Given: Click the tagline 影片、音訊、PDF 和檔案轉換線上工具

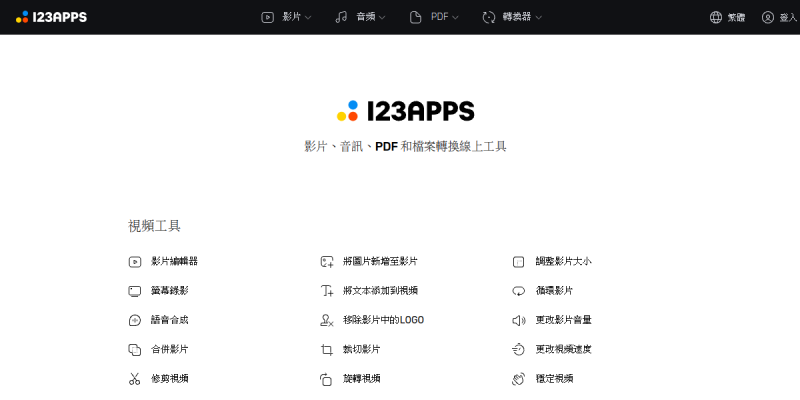Looking at the screenshot, I should point(405,147).
